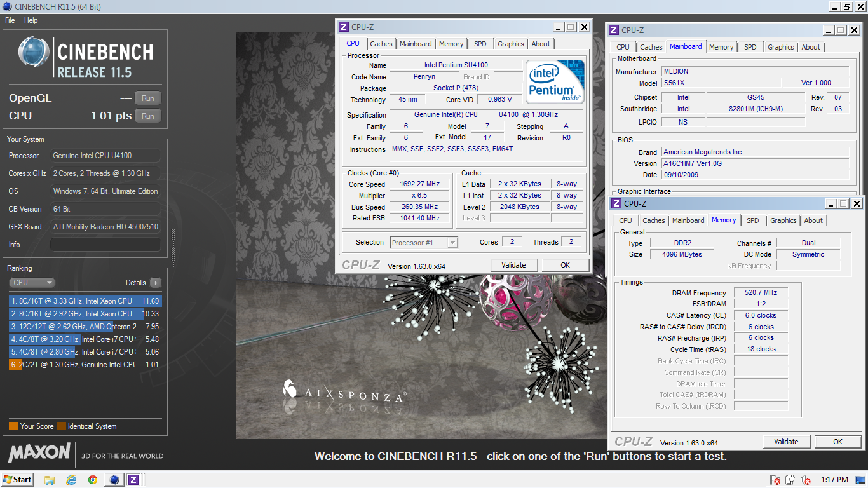This screenshot has width=868, height=488.
Task: Open Google Chrome from the taskbar
Action: click(x=93, y=480)
